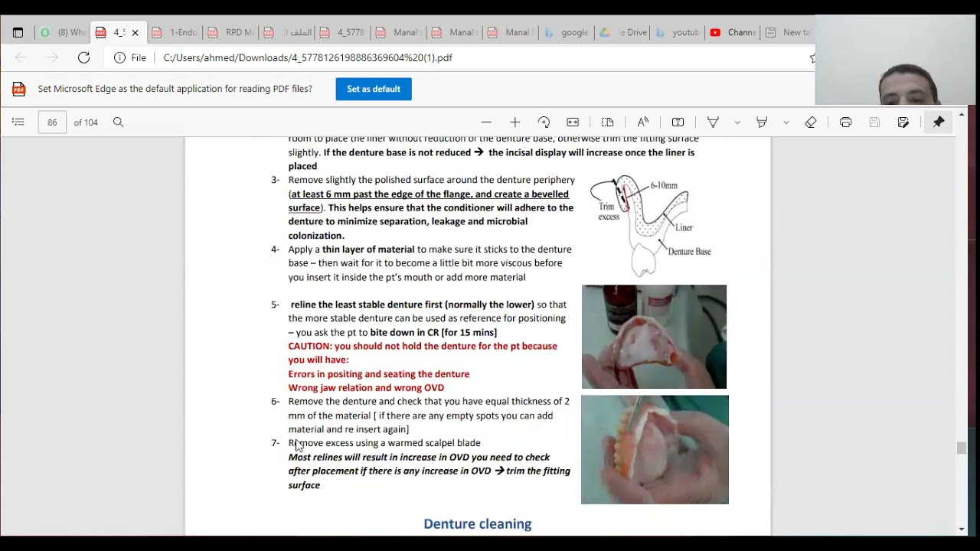Click the Microsoft Edge PDF notification icon

(x=19, y=89)
